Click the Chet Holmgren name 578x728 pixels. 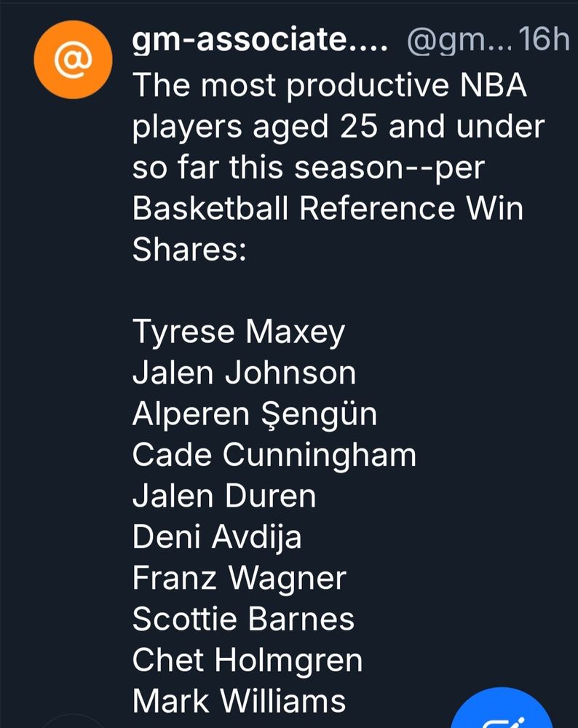point(248,660)
